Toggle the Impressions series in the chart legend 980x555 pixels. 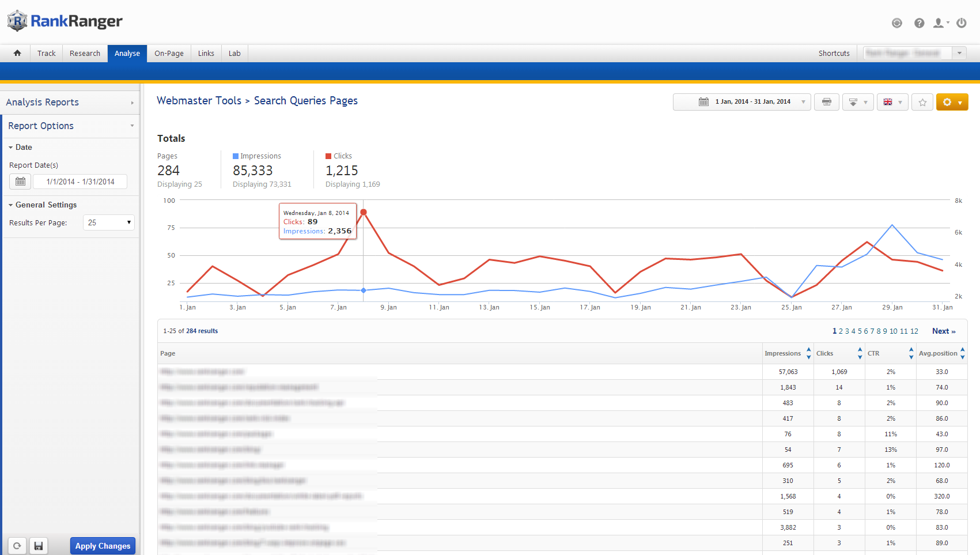click(x=256, y=156)
